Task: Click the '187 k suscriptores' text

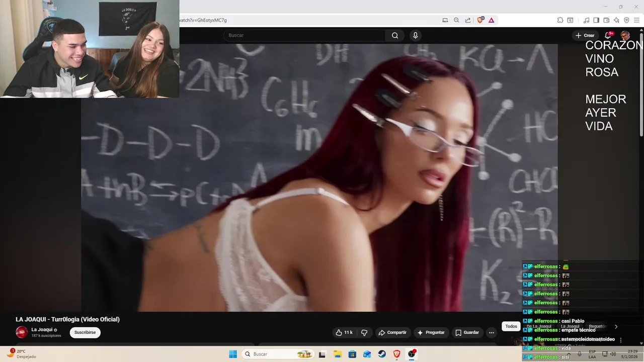Action: click(x=46, y=335)
